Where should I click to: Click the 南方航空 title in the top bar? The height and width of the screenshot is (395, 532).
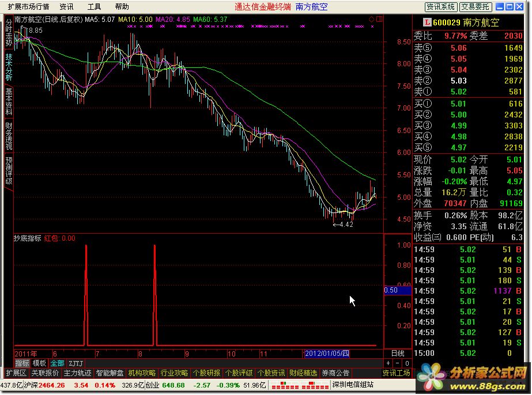point(311,7)
